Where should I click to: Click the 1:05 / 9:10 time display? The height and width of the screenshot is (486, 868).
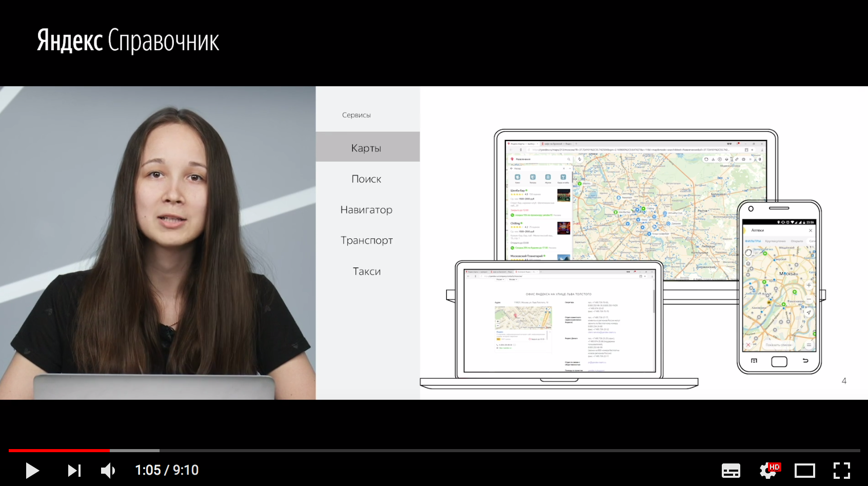[x=167, y=470]
